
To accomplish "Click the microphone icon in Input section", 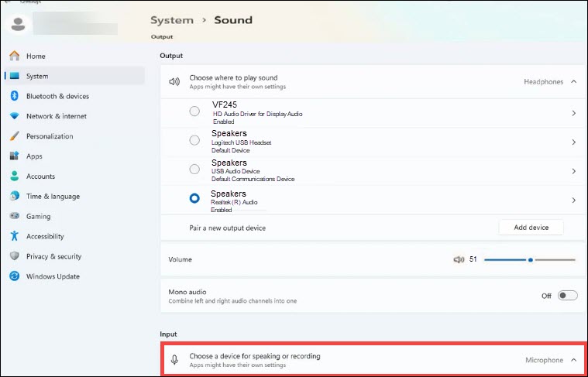I will point(174,360).
